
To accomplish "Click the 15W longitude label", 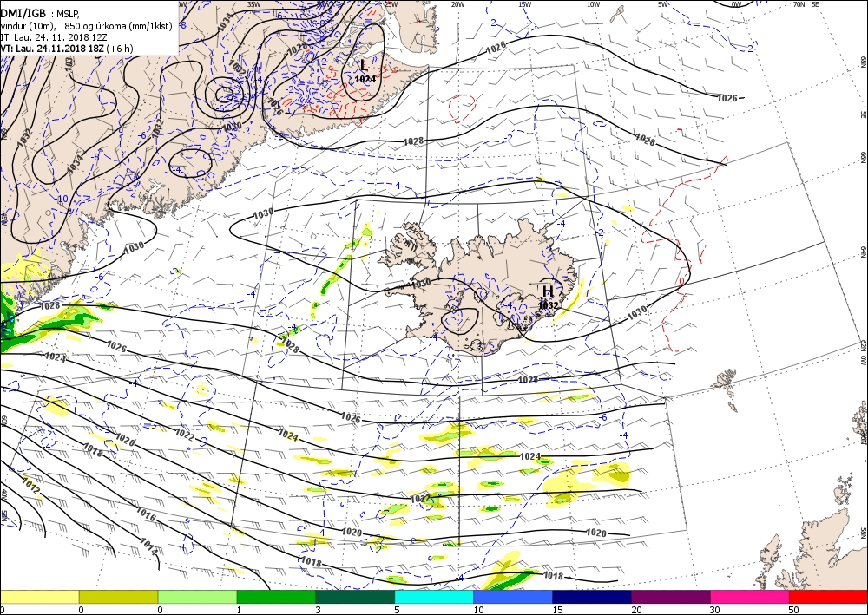I will coord(525,4).
